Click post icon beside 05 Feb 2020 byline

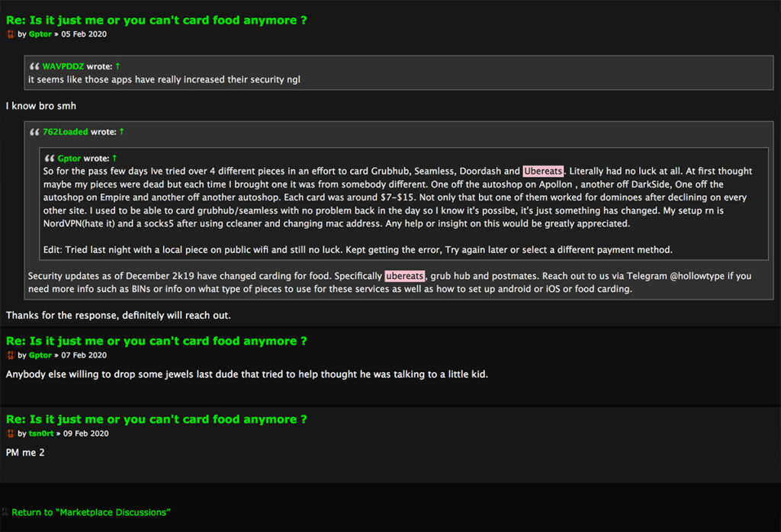point(11,34)
